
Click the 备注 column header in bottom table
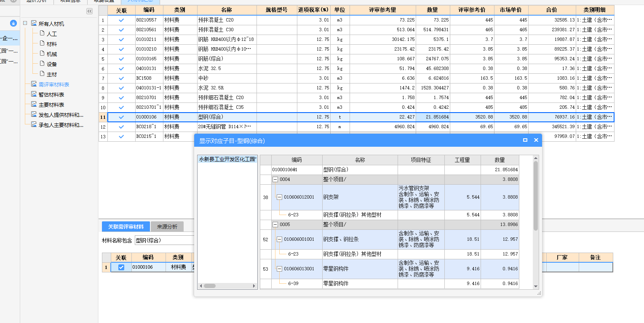pos(596,257)
